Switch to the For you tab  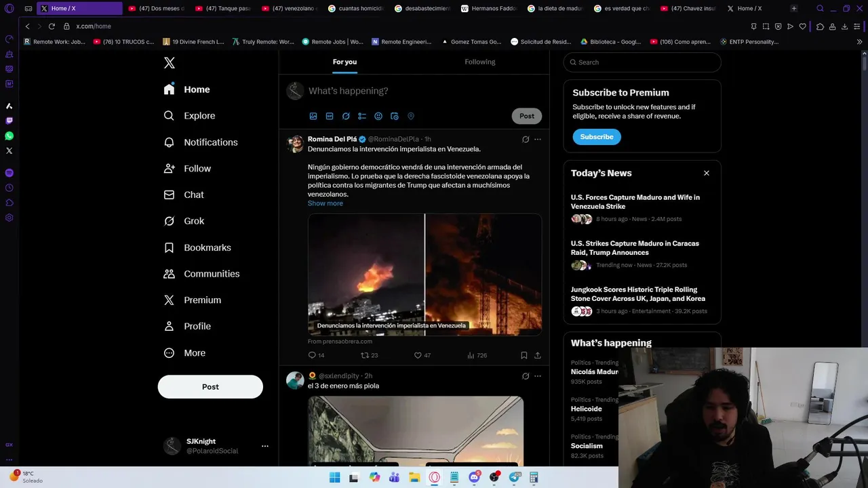point(344,62)
